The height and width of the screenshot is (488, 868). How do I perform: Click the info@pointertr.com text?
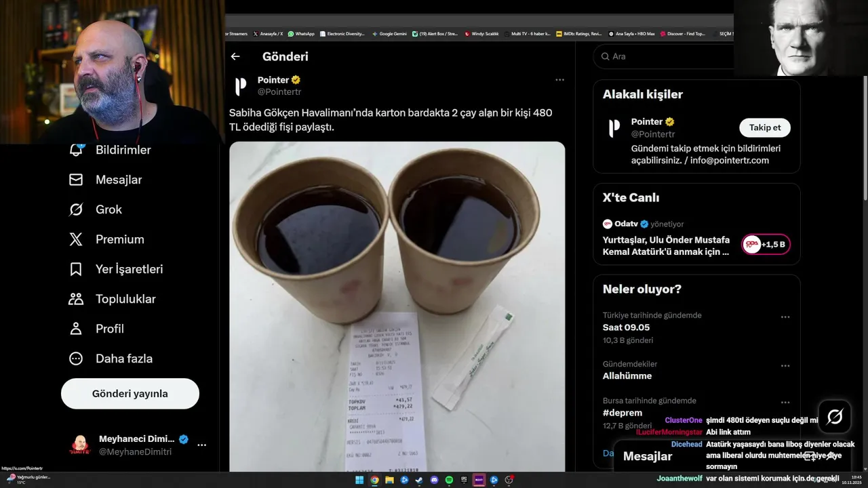coord(730,161)
